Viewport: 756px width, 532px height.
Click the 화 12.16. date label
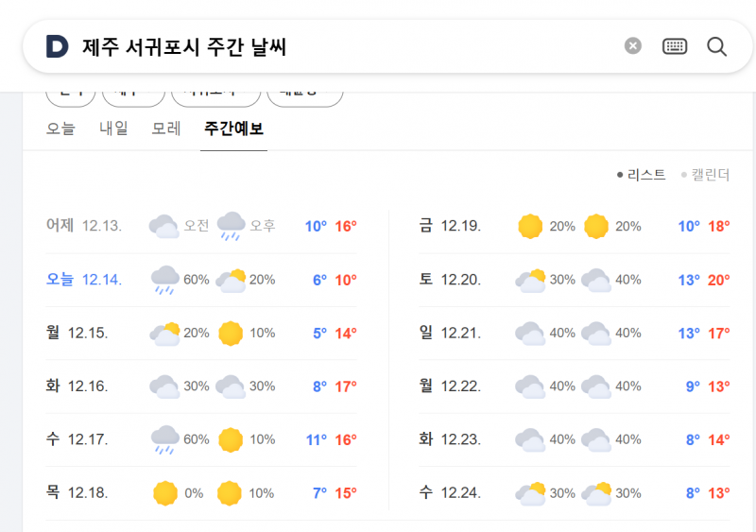[x=77, y=386]
